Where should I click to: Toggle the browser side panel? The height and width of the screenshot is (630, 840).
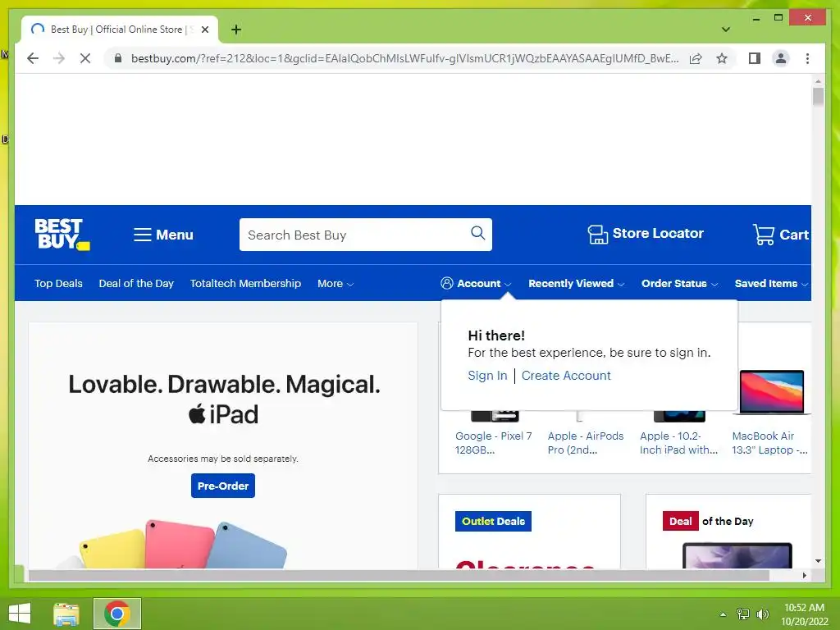[755, 58]
